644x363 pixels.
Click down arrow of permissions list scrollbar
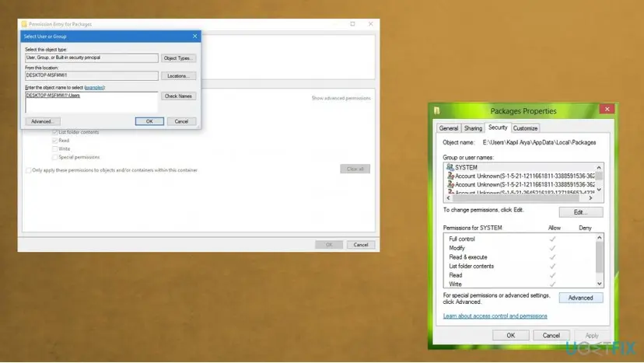click(x=599, y=284)
